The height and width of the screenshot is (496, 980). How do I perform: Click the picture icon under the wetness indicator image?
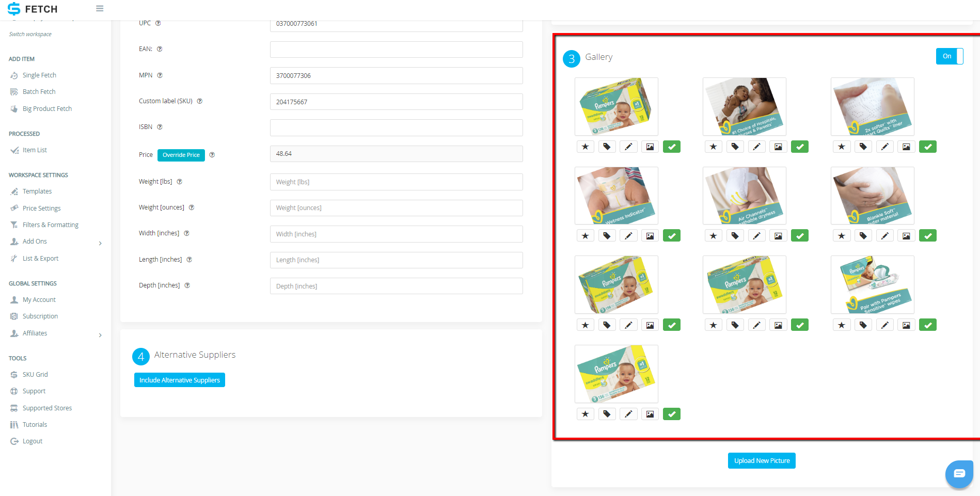click(x=650, y=236)
